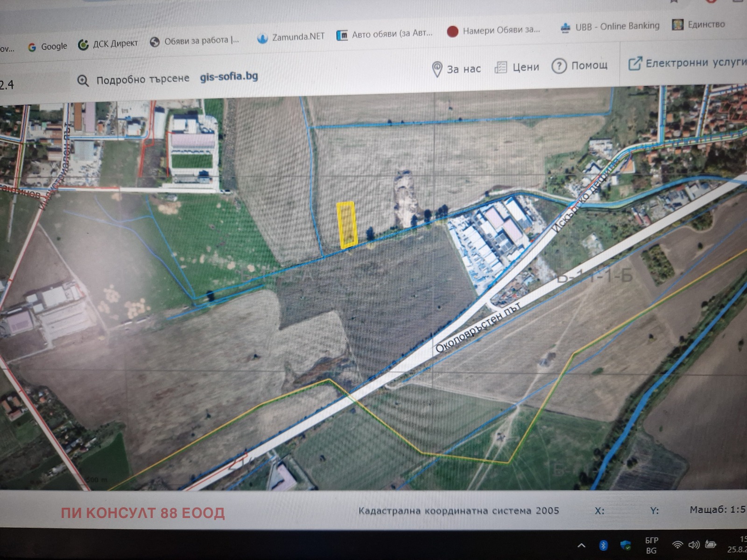
Task: Go to the За нас page
Action: click(456, 69)
